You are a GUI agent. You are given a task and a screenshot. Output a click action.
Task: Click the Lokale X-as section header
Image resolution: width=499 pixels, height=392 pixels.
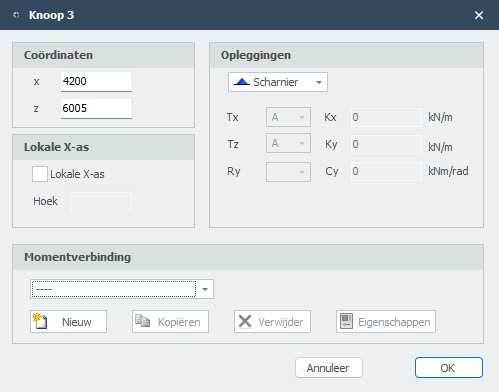pyautogui.click(x=103, y=147)
